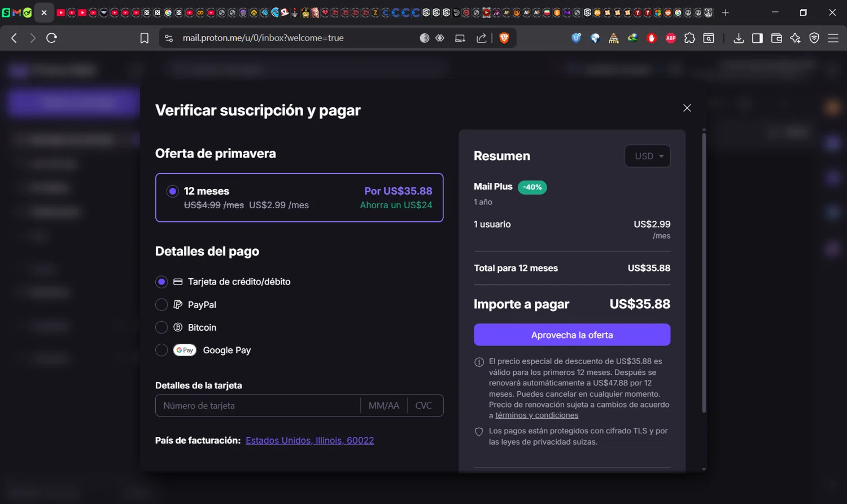Image resolution: width=847 pixels, height=504 pixels.
Task: Close the active Proton Mail tab
Action: 44,12
